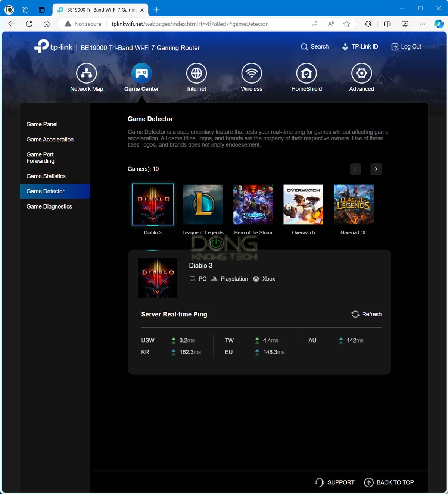Click the Xbox platform label
The height and width of the screenshot is (494, 448).
coord(268,279)
